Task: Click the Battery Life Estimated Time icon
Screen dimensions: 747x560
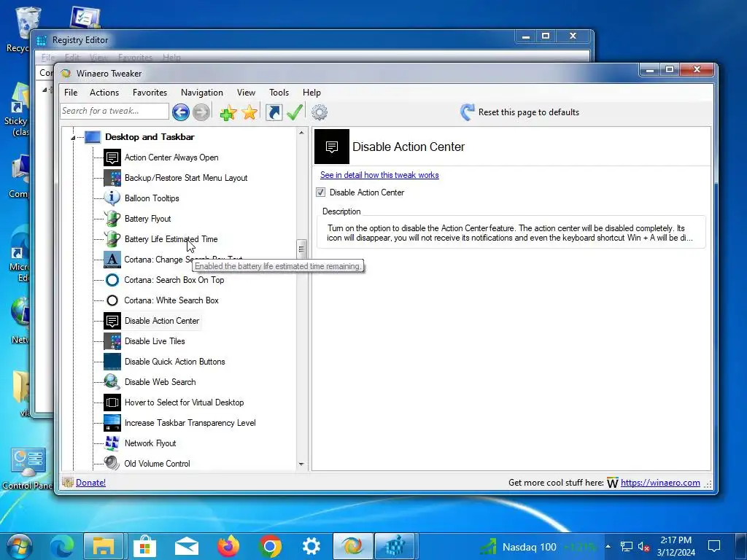Action: 112,239
